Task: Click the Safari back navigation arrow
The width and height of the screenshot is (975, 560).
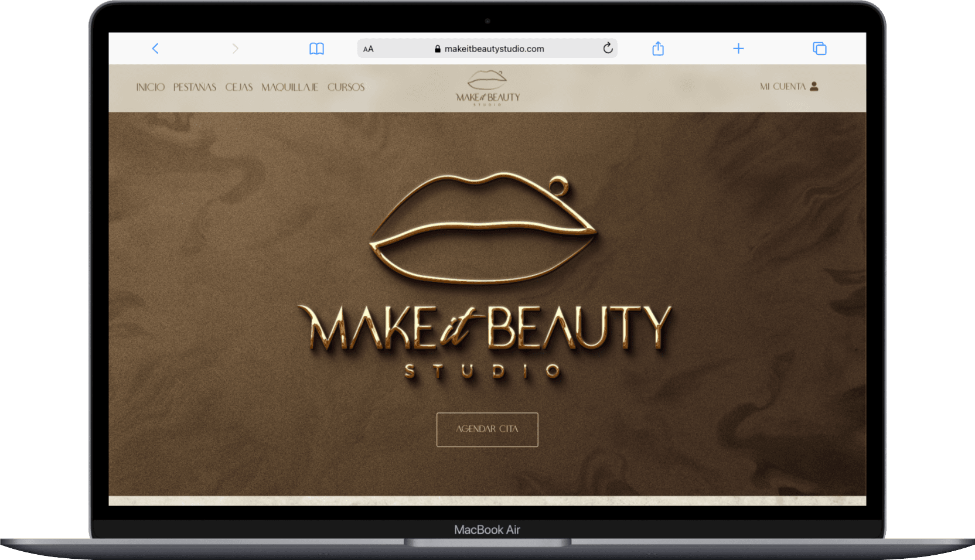Action: coord(155,49)
